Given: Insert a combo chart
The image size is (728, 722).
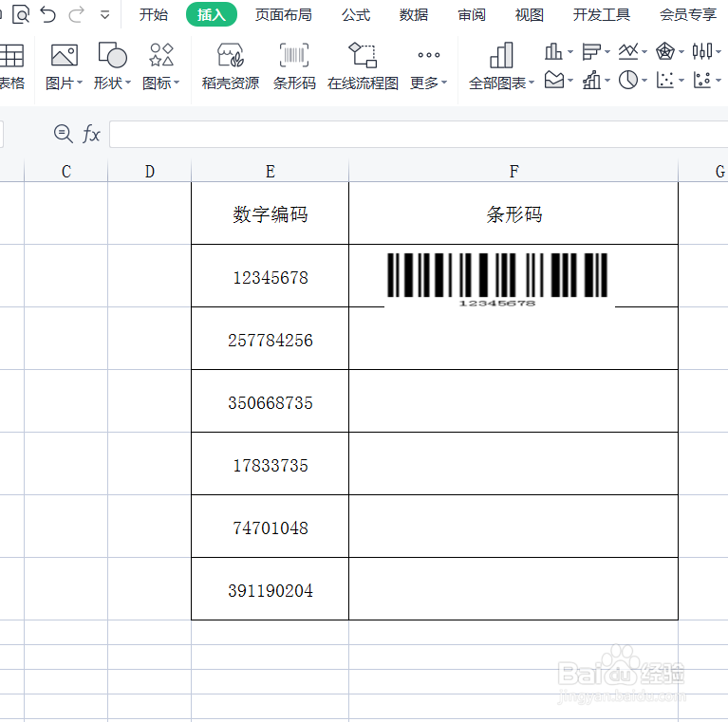Looking at the screenshot, I should (x=591, y=80).
